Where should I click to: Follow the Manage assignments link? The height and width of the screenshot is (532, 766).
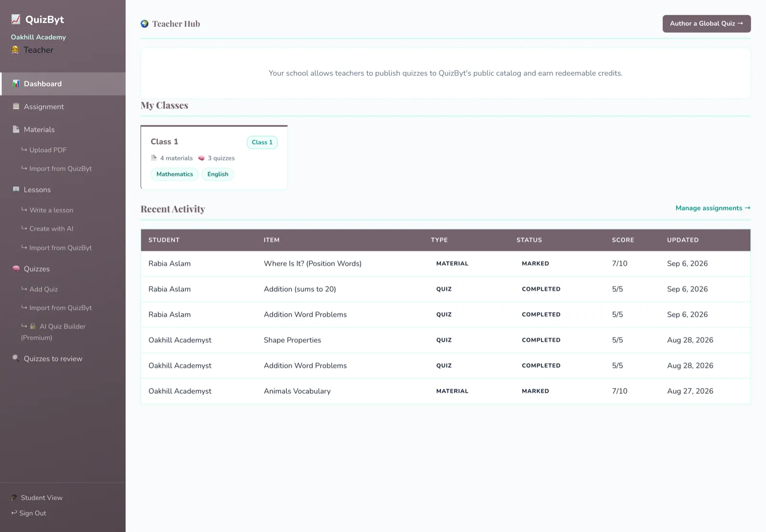tap(713, 208)
